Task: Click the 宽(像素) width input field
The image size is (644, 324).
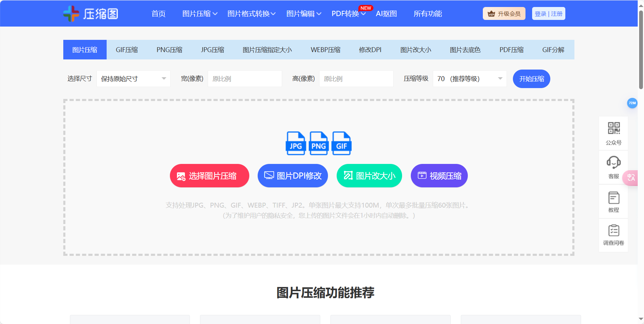Action: click(x=244, y=79)
